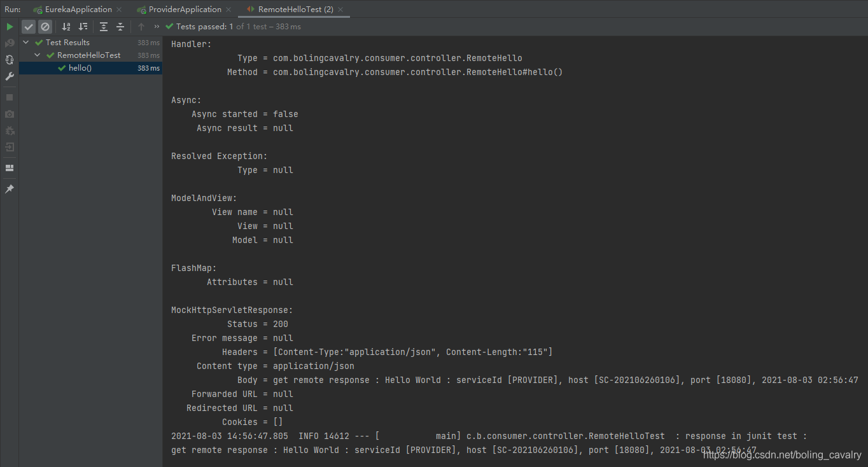868x467 pixels.
Task: Select Test Results root in tree
Action: 67,43
